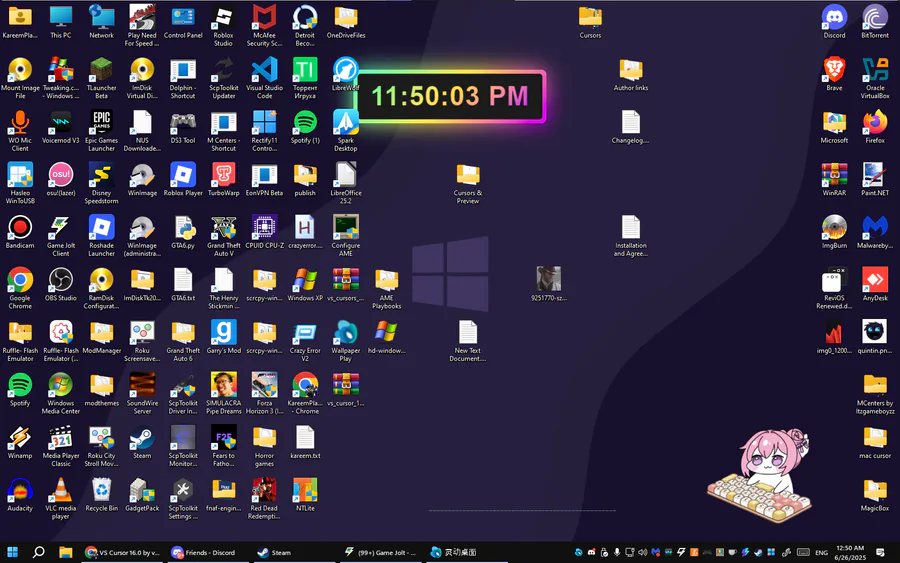This screenshot has width=900, height=563.
Task: Open File Explorer from taskbar
Action: pos(65,552)
